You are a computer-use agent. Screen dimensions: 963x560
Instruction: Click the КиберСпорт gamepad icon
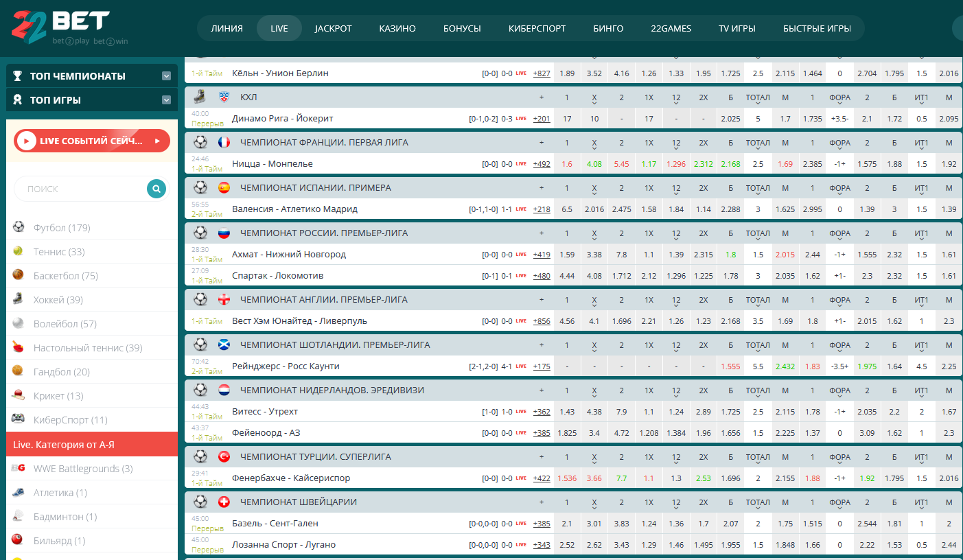point(18,419)
